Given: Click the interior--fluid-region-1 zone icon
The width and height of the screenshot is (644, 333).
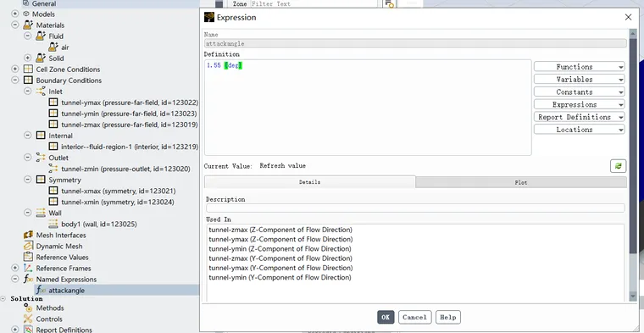Looking at the screenshot, I should tap(53, 147).
